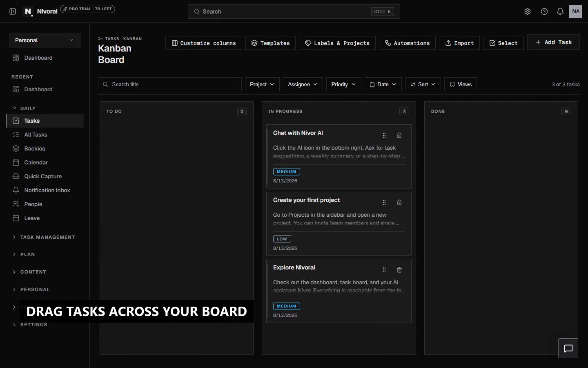Open Dashboard under Recent

[45, 89]
